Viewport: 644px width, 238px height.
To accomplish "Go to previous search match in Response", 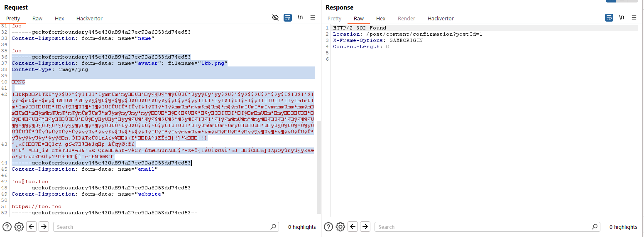I will [353, 227].
